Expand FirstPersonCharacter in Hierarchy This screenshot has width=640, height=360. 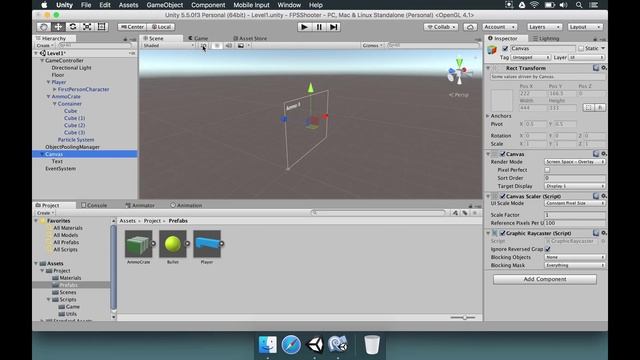[54, 89]
